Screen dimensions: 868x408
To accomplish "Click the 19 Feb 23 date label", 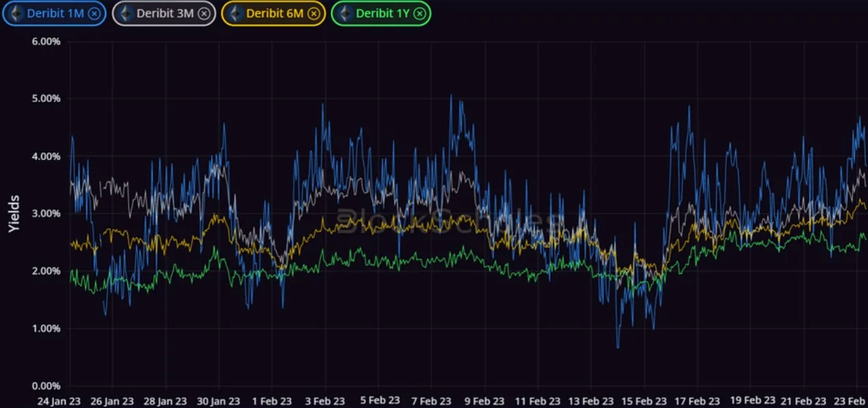I will [x=753, y=400].
